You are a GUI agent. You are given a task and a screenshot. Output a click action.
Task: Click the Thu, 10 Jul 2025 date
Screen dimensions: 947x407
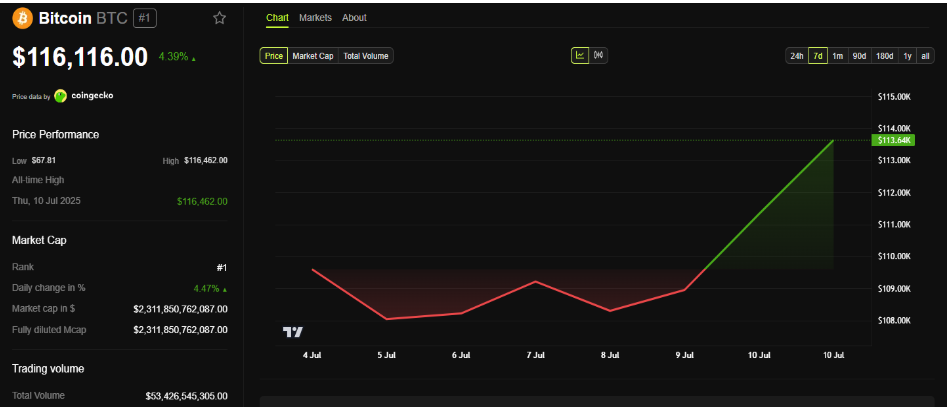[46, 201]
